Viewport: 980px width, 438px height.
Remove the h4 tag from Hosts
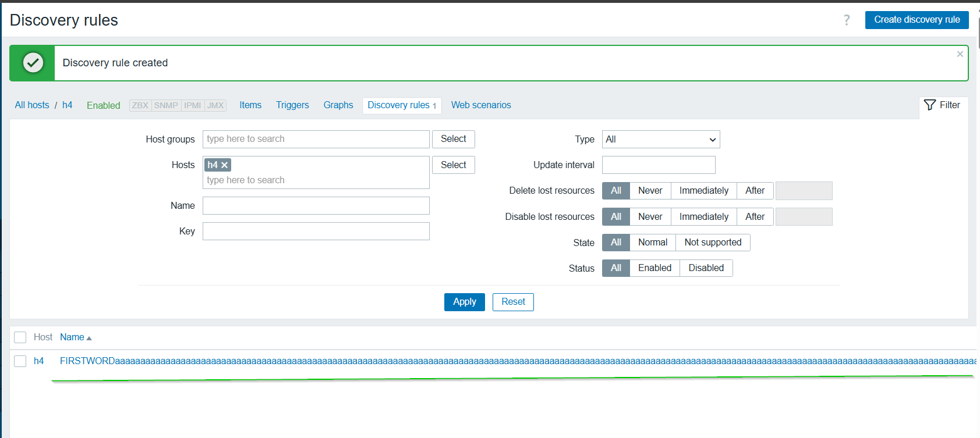(225, 165)
